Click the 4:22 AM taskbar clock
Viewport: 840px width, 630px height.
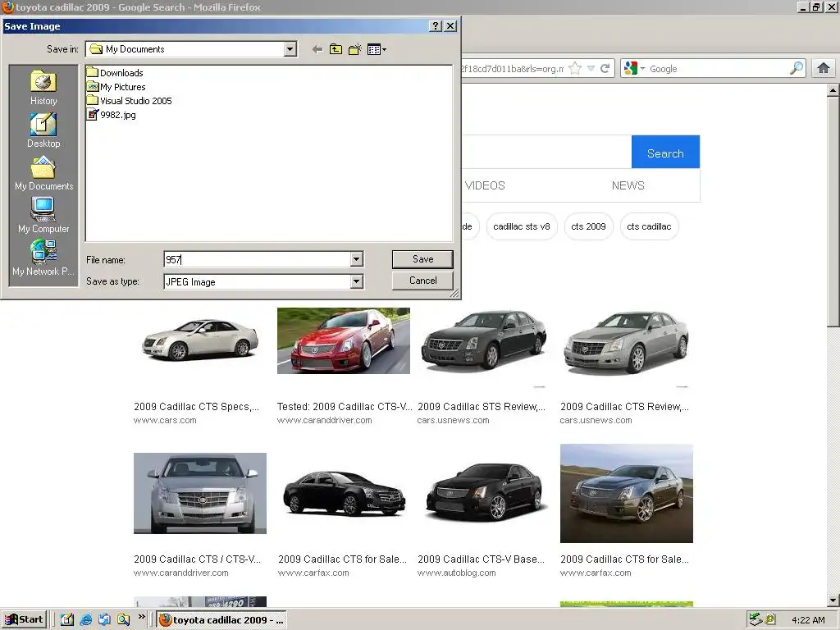[x=808, y=620]
